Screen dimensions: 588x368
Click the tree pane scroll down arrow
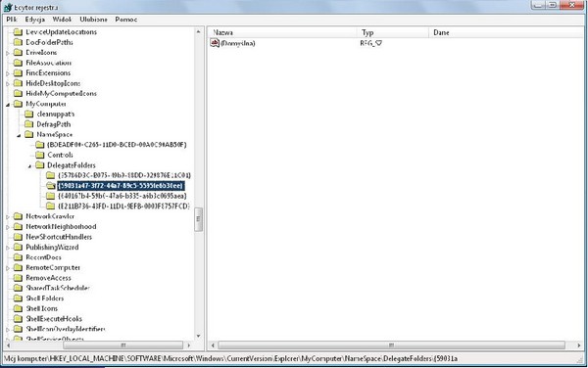(199, 336)
